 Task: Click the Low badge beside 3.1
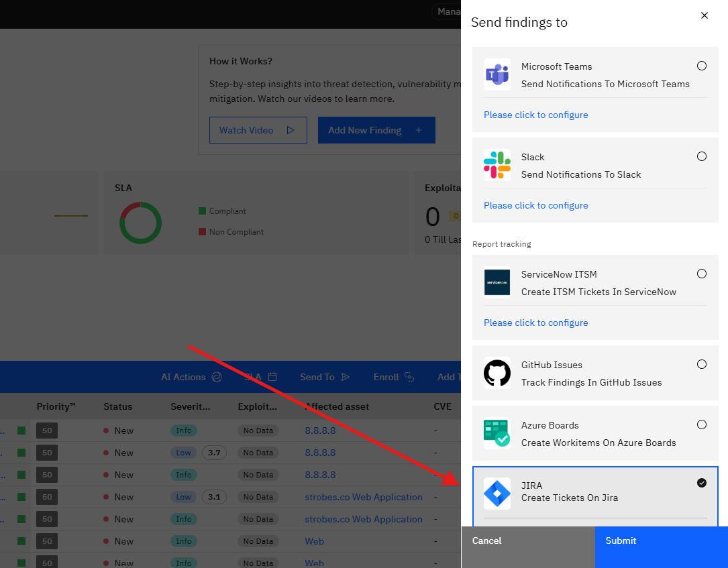pos(183,497)
